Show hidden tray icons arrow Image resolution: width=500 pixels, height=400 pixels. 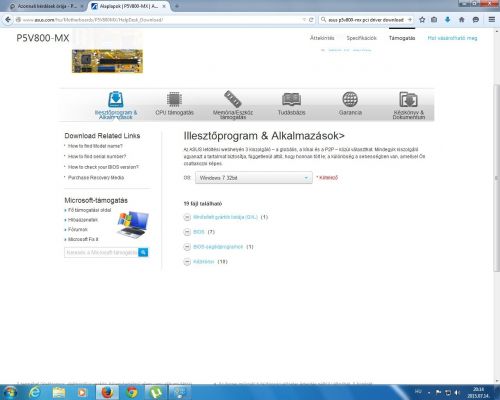[429, 393]
